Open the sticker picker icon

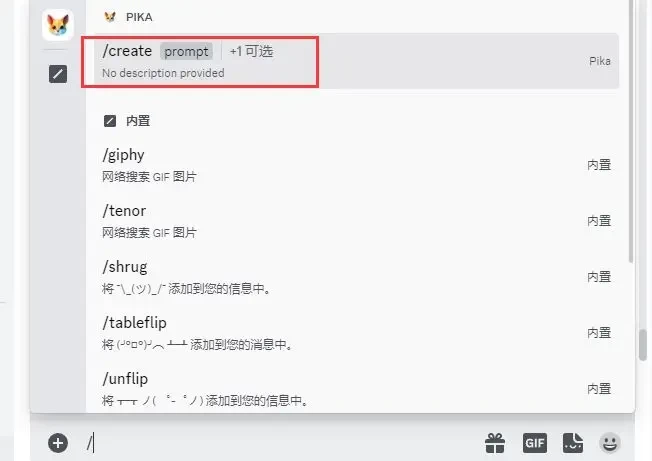point(573,443)
